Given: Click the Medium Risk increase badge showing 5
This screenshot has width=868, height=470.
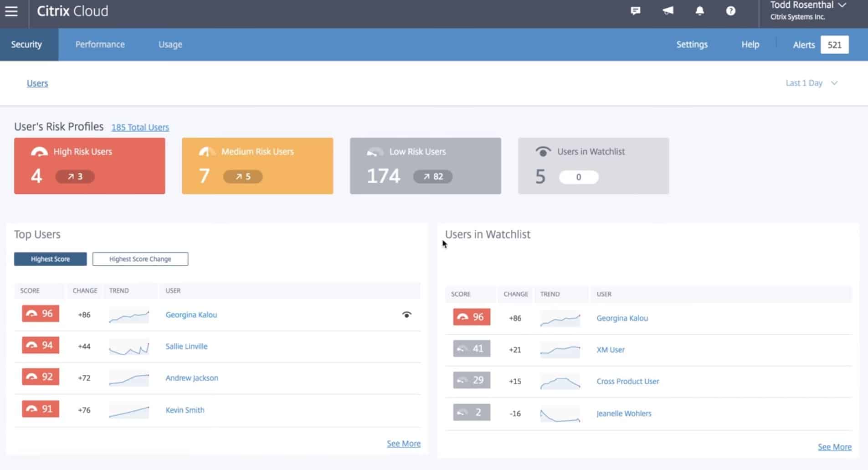Looking at the screenshot, I should click(243, 176).
